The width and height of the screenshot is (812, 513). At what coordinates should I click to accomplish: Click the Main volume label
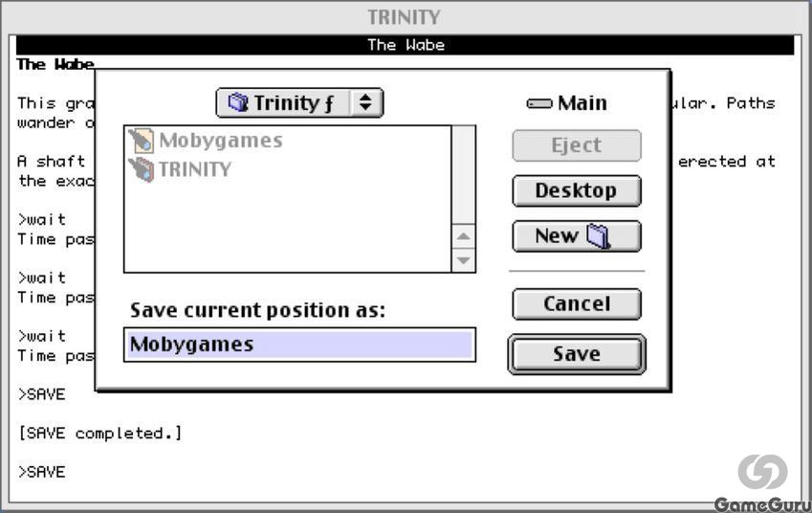582,103
